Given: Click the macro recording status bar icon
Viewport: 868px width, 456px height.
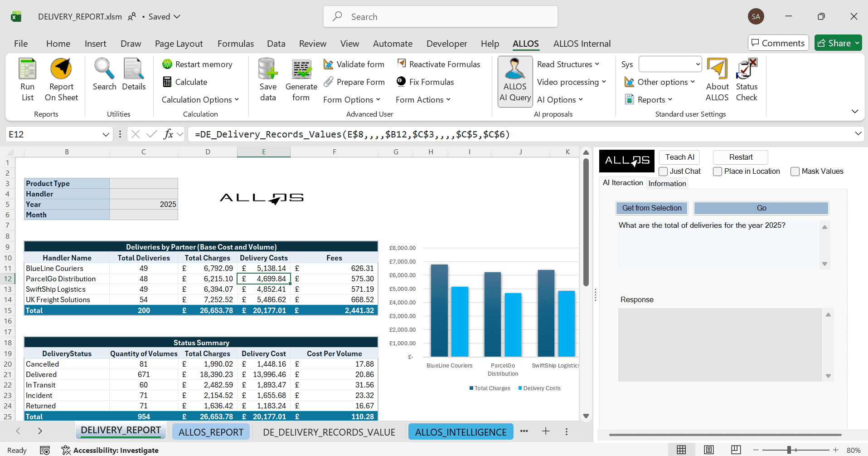Looking at the screenshot, I should [x=44, y=450].
